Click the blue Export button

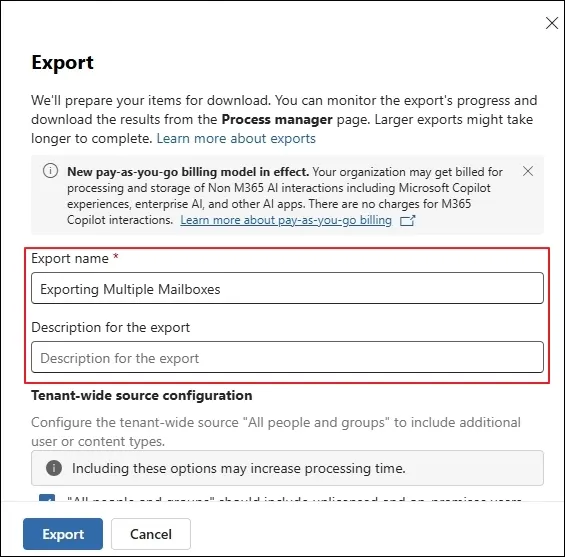[63, 534]
